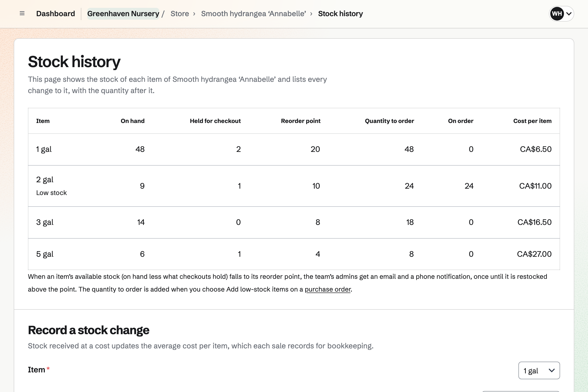The width and height of the screenshot is (588, 392).
Task: Click the Stock history breadcrumb
Action: [340, 13]
